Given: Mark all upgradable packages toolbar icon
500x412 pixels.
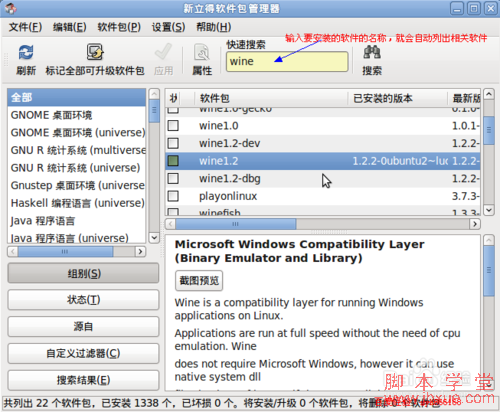Looking at the screenshot, I should coord(95,52).
